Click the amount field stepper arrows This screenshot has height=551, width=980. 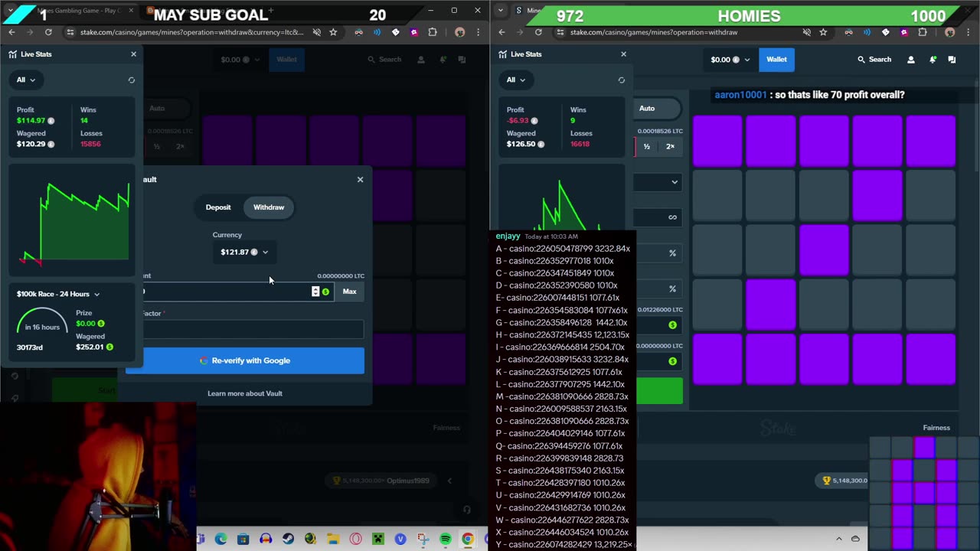(x=315, y=292)
